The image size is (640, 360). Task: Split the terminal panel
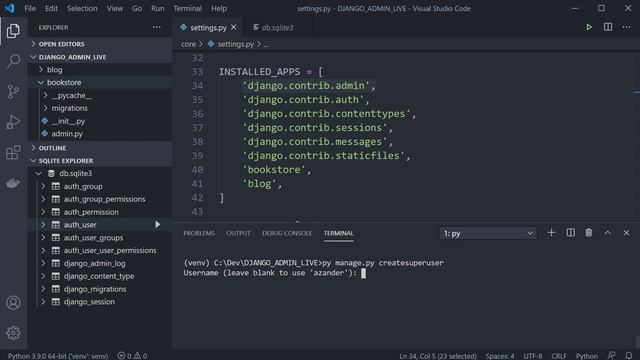point(571,233)
